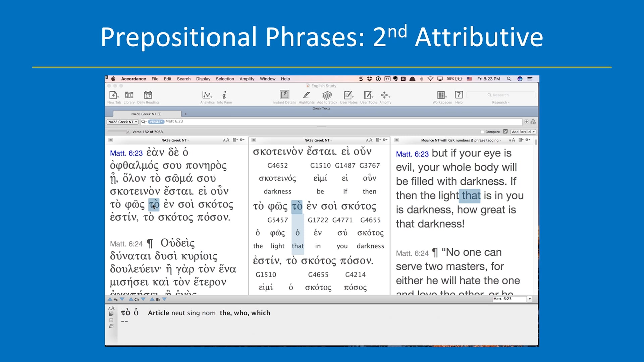The image size is (644, 362).
Task: Enable Instant Details
Action: click(x=284, y=95)
